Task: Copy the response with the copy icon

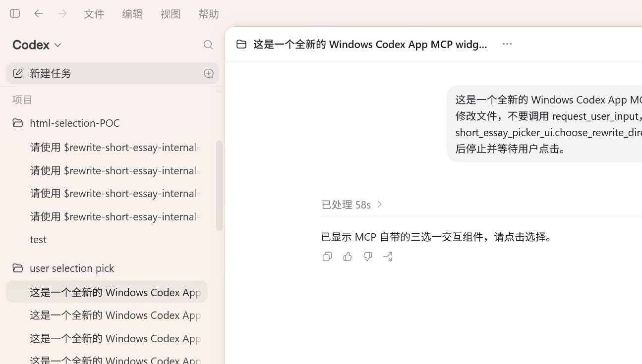Action: click(327, 257)
